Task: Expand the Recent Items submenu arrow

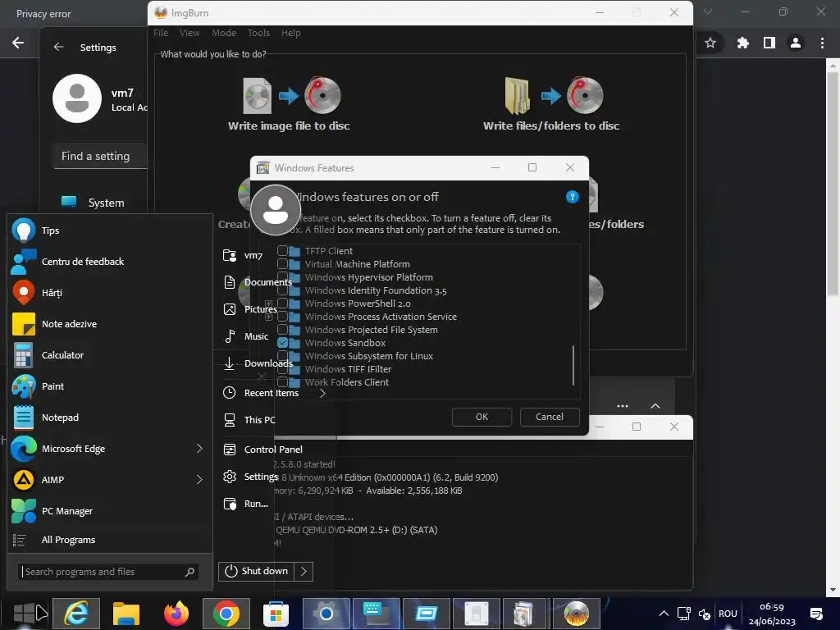Action: tap(322, 393)
